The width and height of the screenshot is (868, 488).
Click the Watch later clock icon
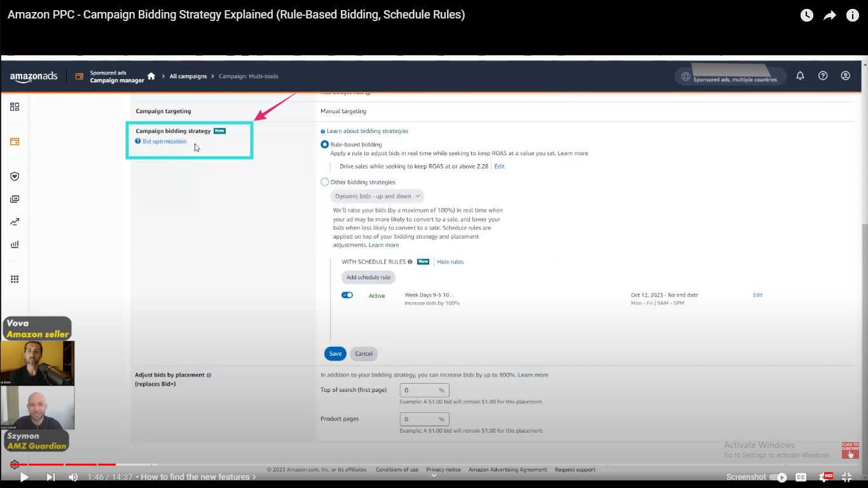click(x=807, y=15)
